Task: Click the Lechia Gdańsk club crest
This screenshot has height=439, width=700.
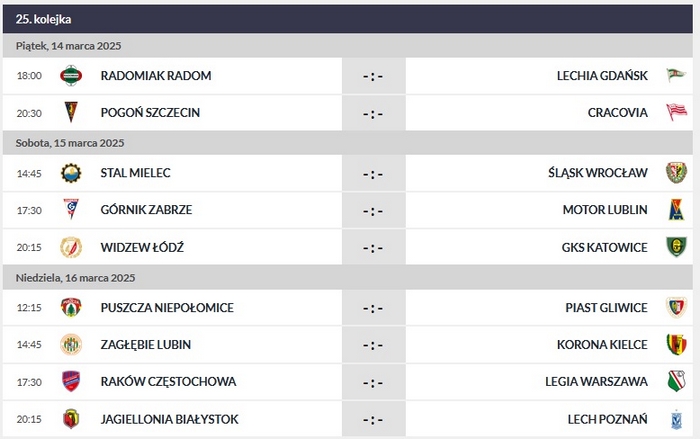Action: [676, 76]
